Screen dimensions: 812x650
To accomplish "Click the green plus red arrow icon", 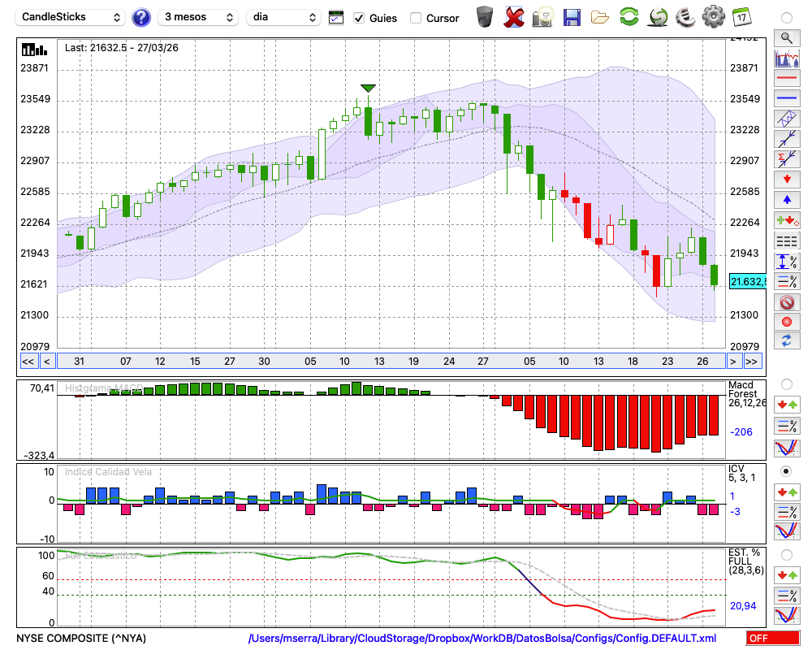I will pos(787,220).
